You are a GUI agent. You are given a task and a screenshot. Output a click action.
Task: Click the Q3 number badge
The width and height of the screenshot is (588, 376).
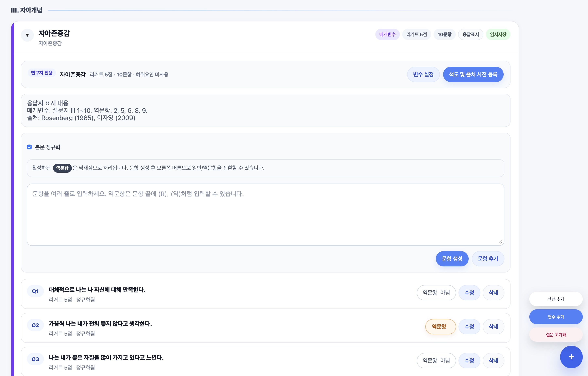coord(35,359)
